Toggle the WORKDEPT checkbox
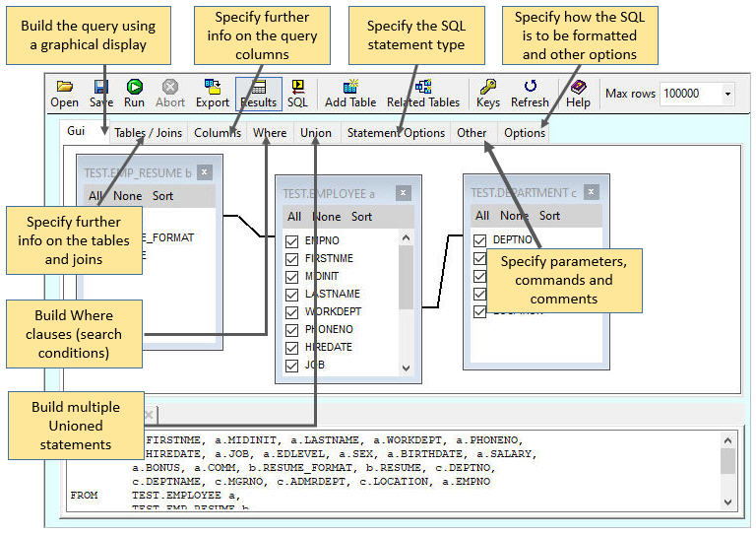Image resolution: width=756 pixels, height=535 pixels. [291, 312]
